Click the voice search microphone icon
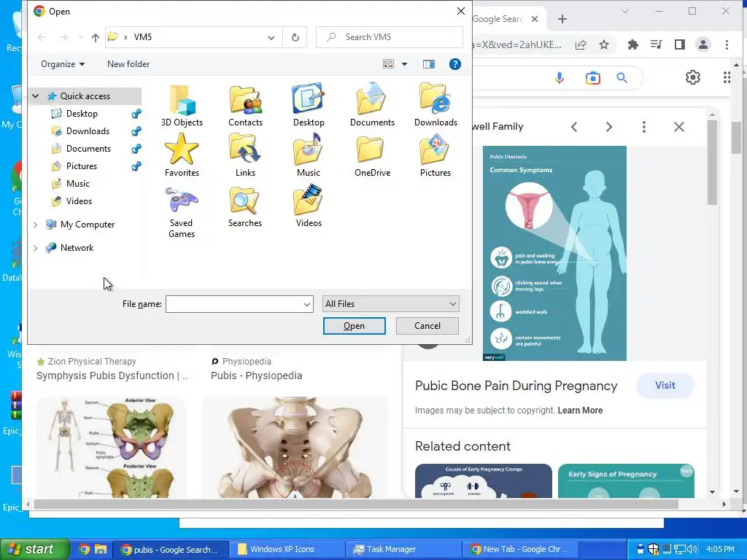This screenshot has width=747, height=560. click(x=560, y=77)
